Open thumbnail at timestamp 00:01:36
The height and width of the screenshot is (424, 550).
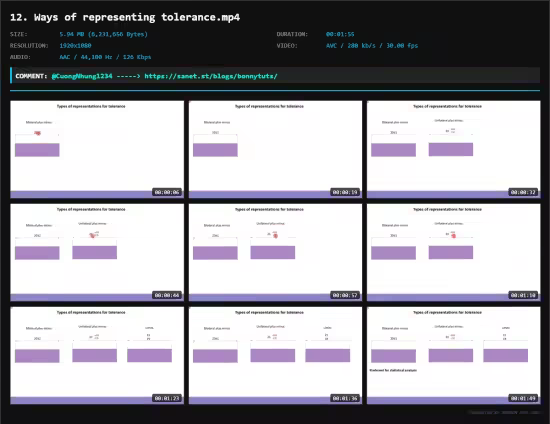[275, 356]
